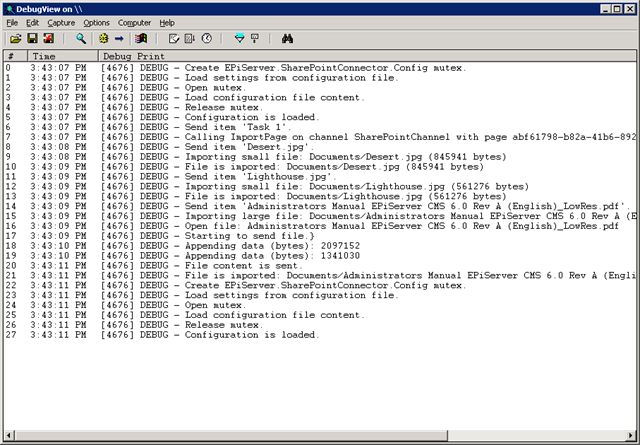Open the Computer menu
The height and width of the screenshot is (445, 640).
point(134,22)
